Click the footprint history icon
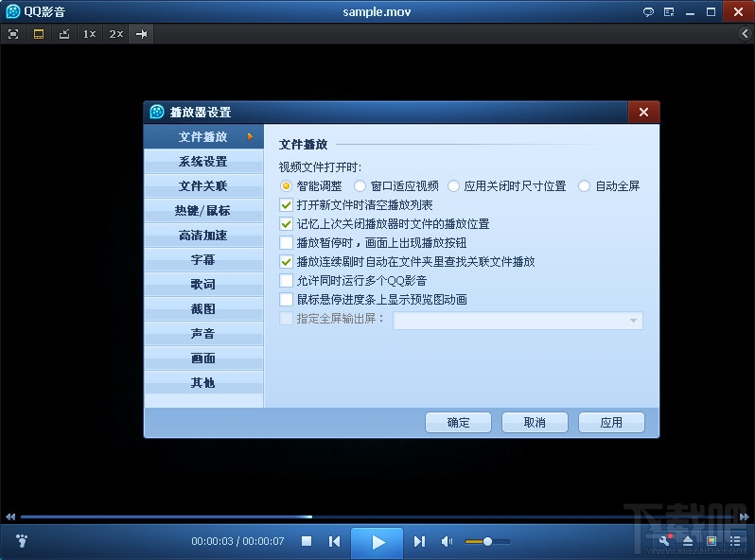The height and width of the screenshot is (560, 755). pyautogui.click(x=22, y=541)
